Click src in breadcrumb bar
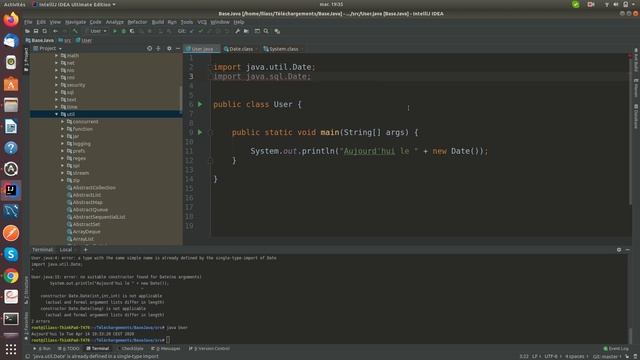This screenshot has width=640, height=360. (x=65, y=40)
